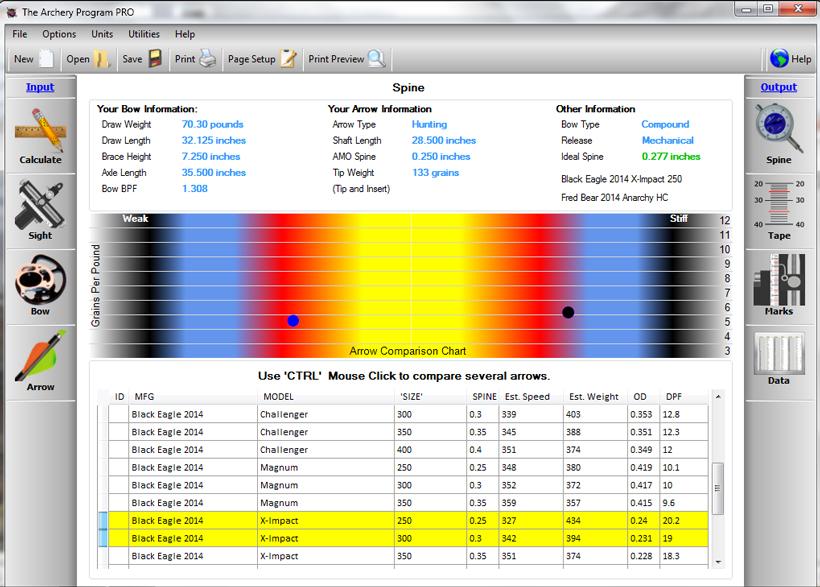The width and height of the screenshot is (820, 587).
Task: Click the Save toolbar button
Action: (142, 59)
